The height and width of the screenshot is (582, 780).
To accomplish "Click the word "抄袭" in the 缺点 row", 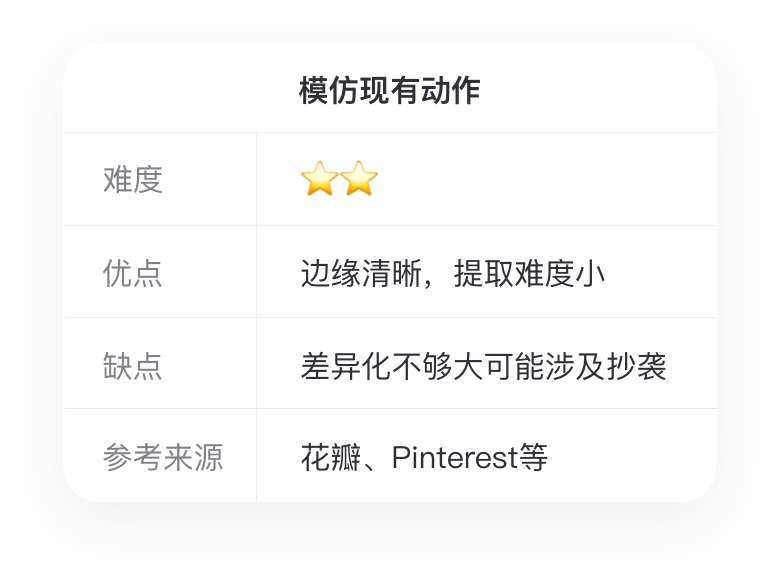I will point(637,365).
